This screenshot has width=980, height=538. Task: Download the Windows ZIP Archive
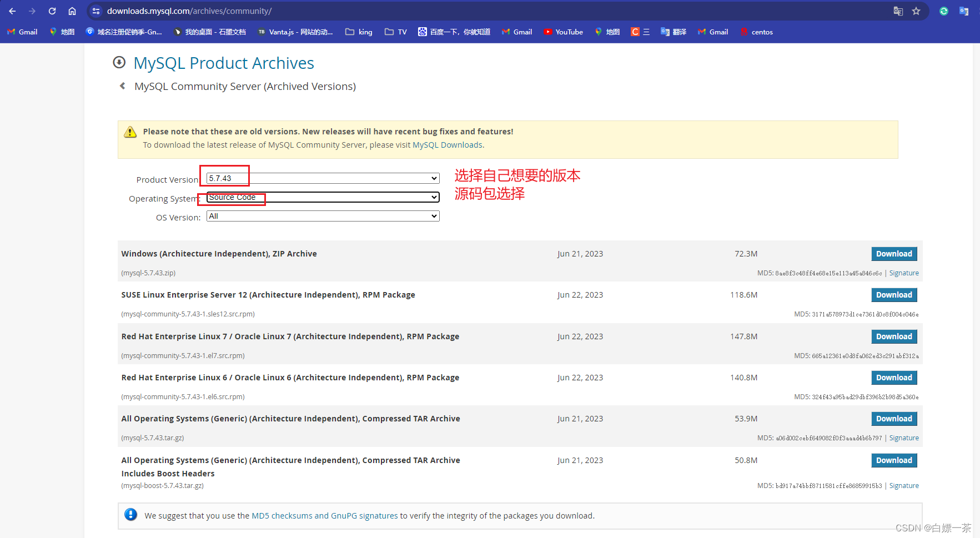(x=894, y=254)
